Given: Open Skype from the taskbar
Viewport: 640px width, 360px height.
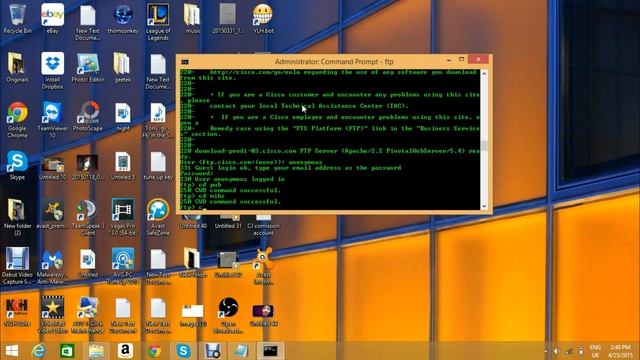Looking at the screenshot, I should (x=183, y=351).
